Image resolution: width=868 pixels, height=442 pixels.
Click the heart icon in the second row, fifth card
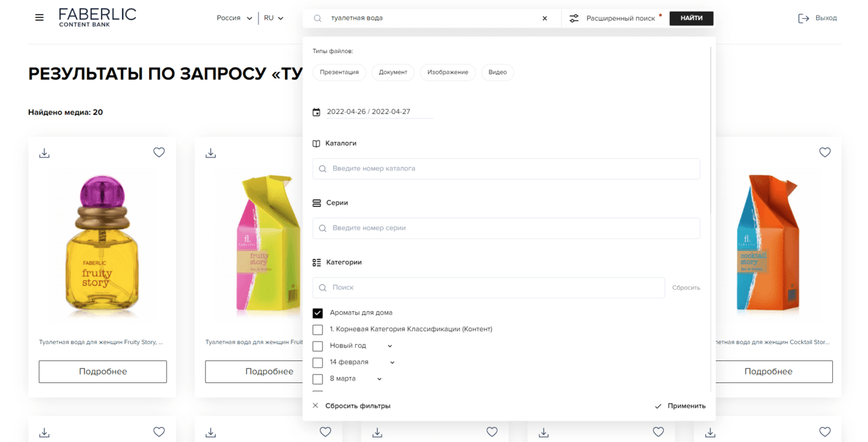tap(825, 432)
